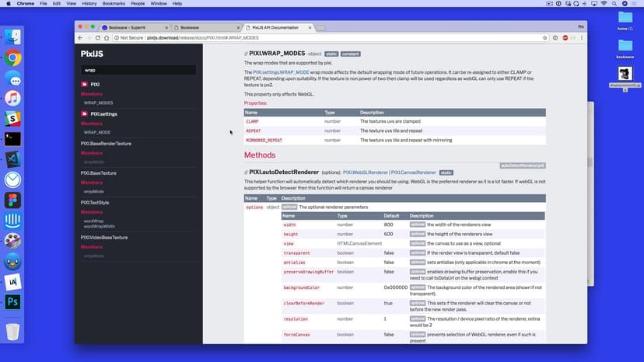The image size is (644, 362).
Task: Open the PIXI.CanvasRenderer return type link
Action: tap(413, 172)
